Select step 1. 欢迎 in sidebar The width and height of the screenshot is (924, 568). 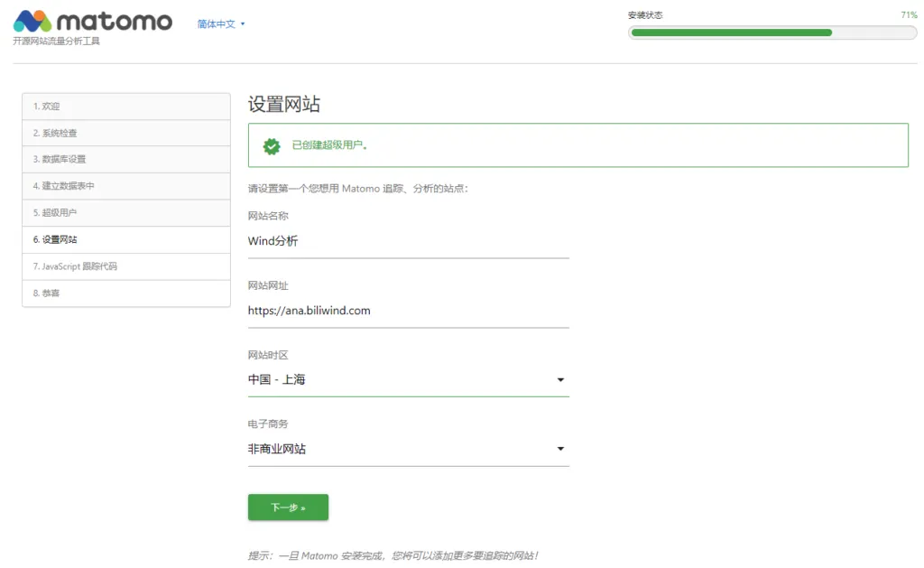(125, 107)
